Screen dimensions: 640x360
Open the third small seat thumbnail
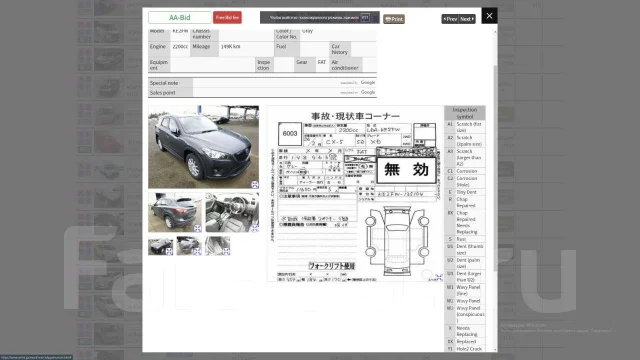point(218,246)
